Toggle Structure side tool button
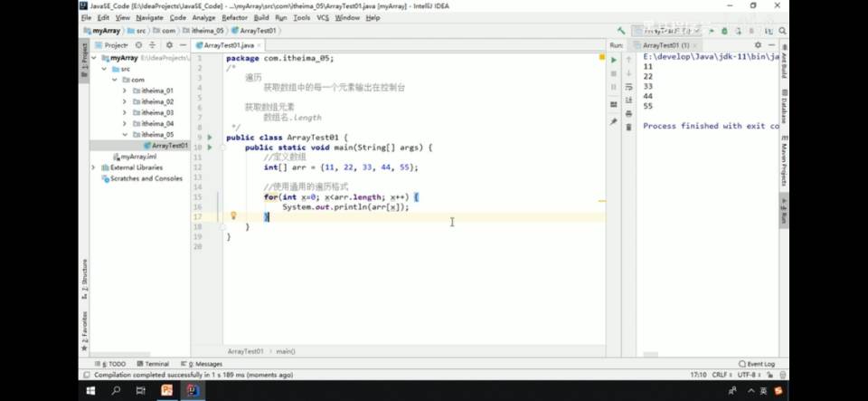Viewport: 868px width, 401px height. coord(85,279)
